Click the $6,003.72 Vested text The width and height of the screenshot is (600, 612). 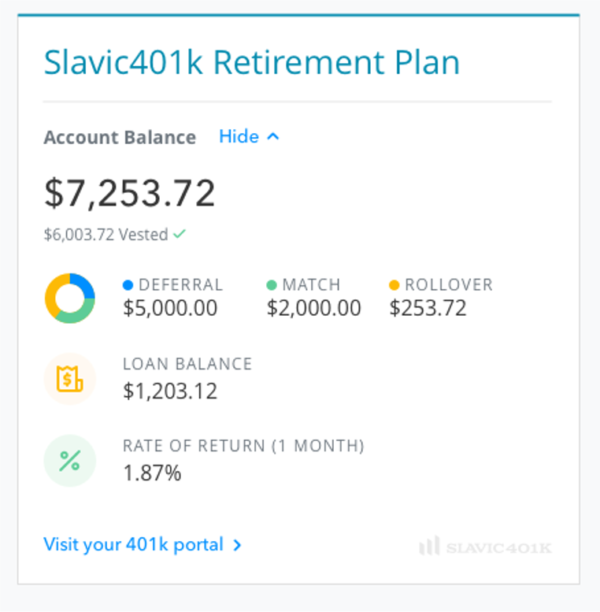tap(106, 234)
